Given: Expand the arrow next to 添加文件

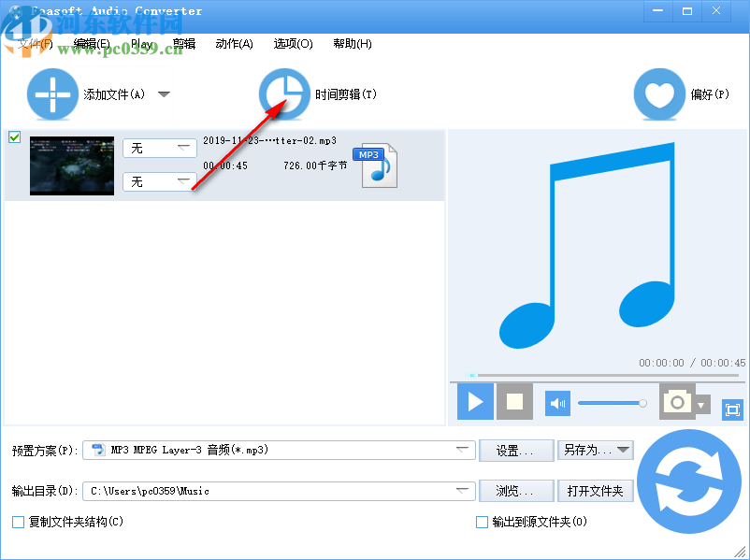Looking at the screenshot, I should (x=165, y=93).
